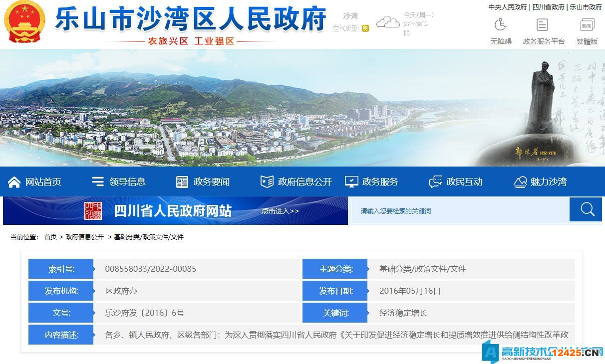Click the 魅力沙湾 mountain icon

(520, 182)
